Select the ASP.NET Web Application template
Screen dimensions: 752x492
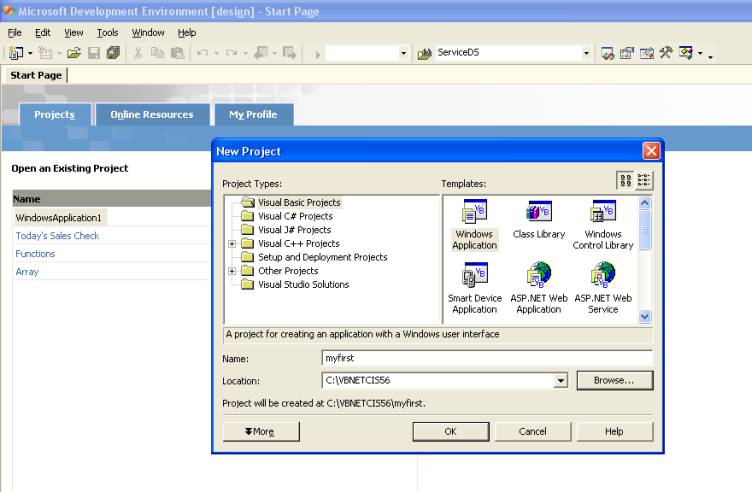[x=539, y=288]
